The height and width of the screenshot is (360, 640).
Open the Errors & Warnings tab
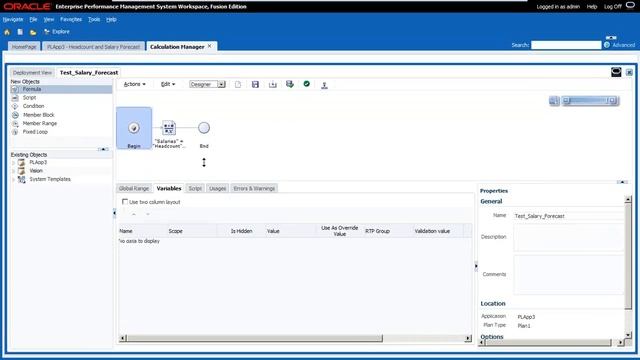point(254,189)
